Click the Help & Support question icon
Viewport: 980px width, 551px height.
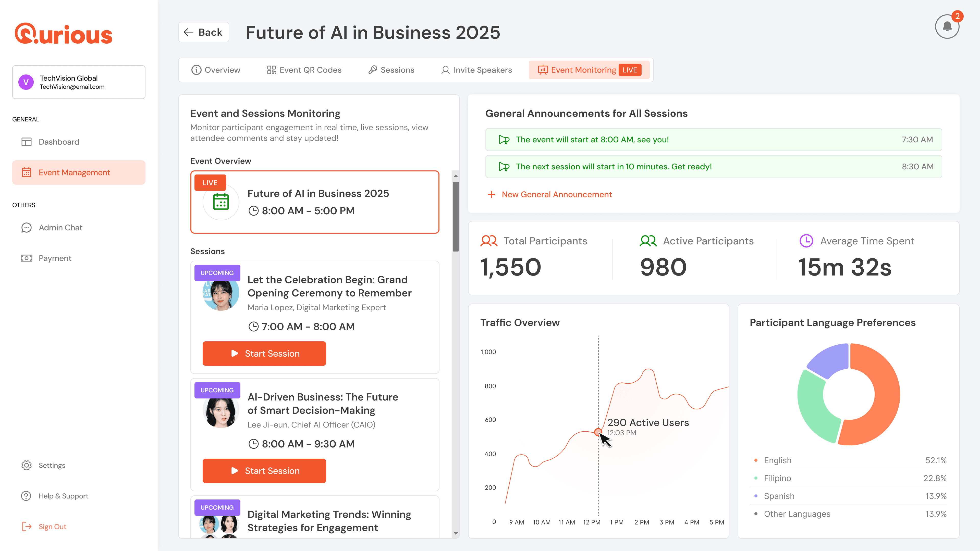pyautogui.click(x=26, y=496)
